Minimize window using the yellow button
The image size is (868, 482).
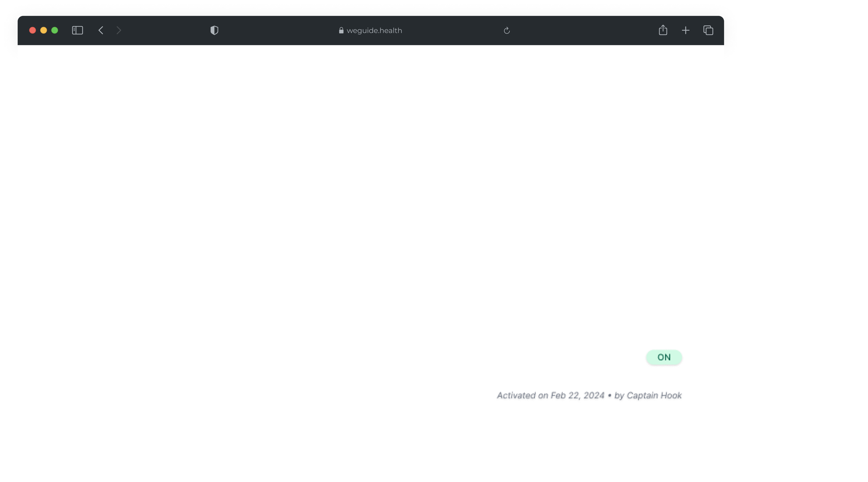click(x=43, y=30)
